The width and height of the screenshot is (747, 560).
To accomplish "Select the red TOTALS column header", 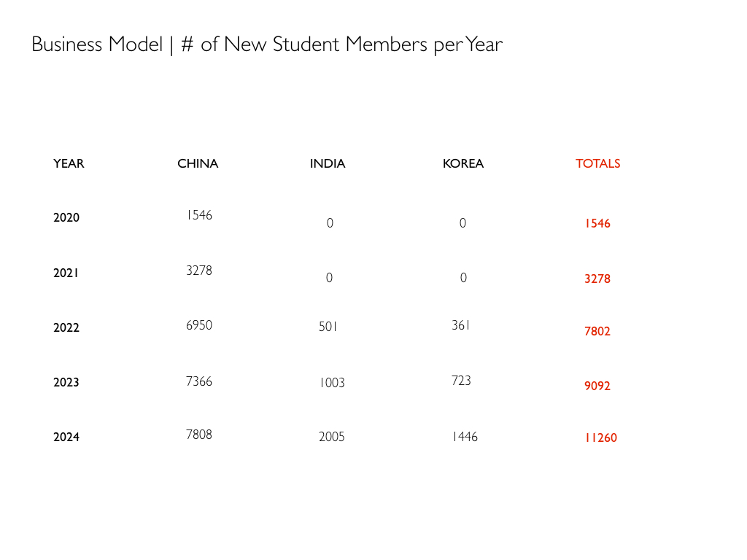I will (x=598, y=164).
